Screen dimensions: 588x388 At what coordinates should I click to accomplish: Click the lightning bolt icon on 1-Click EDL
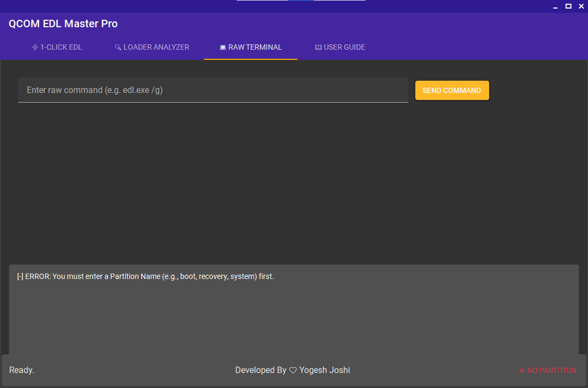(x=35, y=48)
